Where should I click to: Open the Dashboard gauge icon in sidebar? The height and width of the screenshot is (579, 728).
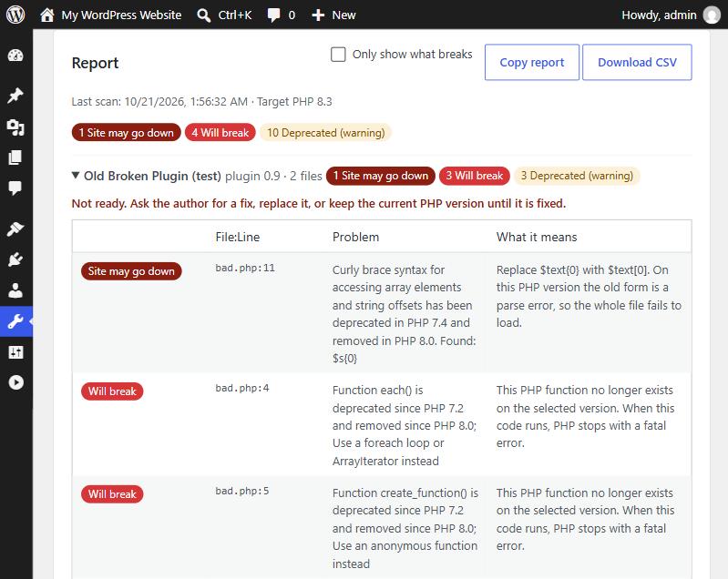(x=15, y=56)
